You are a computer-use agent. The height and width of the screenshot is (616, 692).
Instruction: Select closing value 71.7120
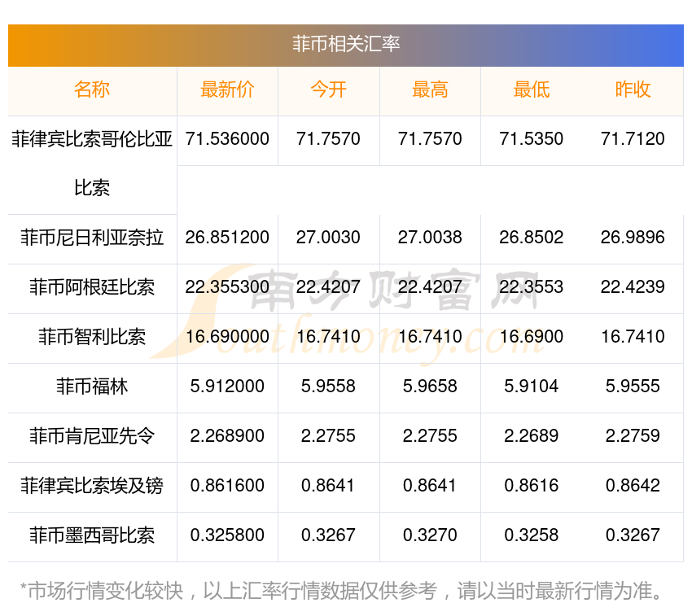633,139
